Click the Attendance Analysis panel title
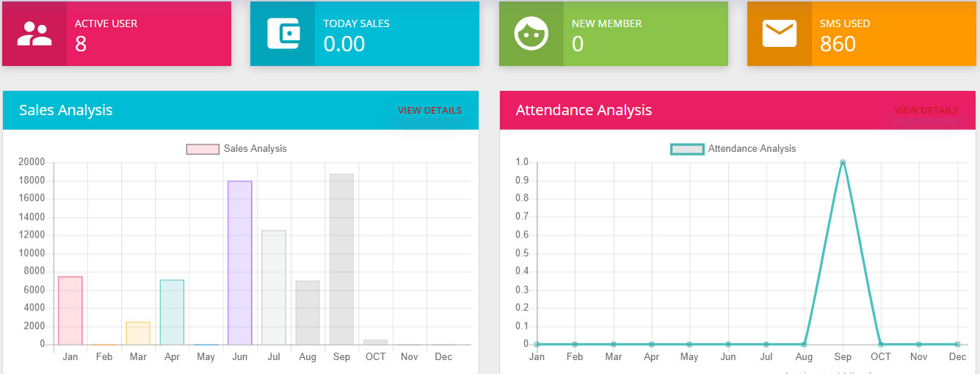Screen dimensions: 980x374 coord(584,110)
